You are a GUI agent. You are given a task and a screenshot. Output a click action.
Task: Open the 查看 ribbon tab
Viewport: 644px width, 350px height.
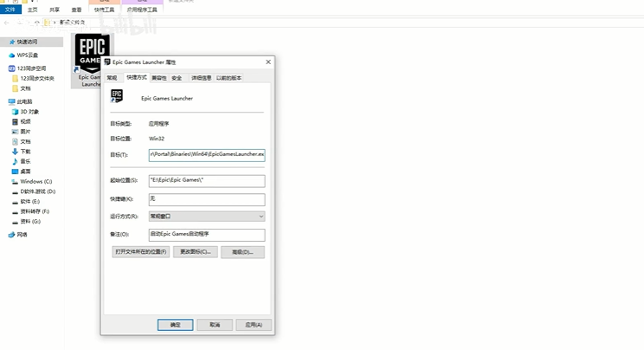coord(77,10)
